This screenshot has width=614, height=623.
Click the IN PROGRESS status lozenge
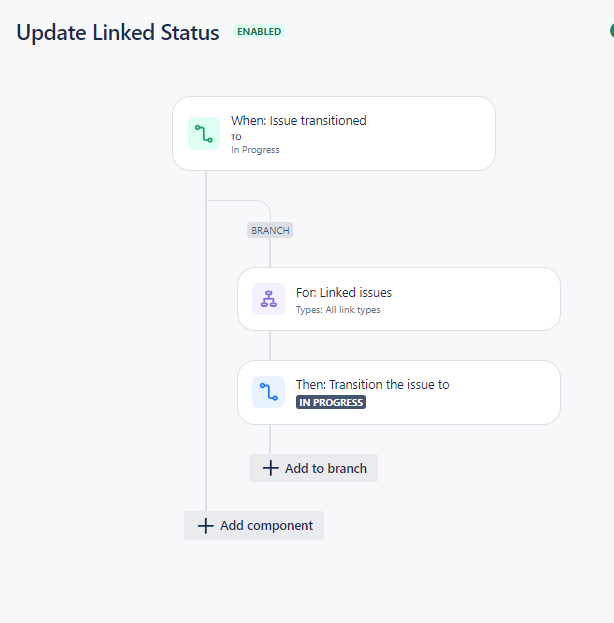click(331, 402)
